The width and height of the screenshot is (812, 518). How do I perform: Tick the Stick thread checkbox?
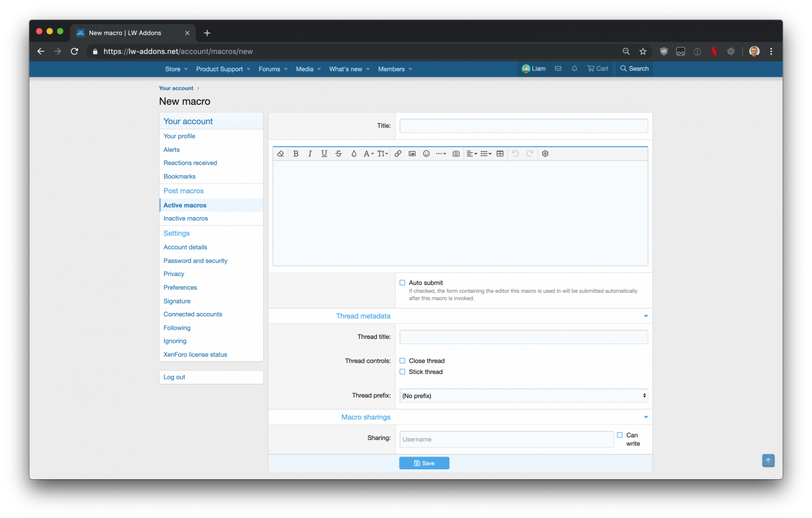point(402,372)
